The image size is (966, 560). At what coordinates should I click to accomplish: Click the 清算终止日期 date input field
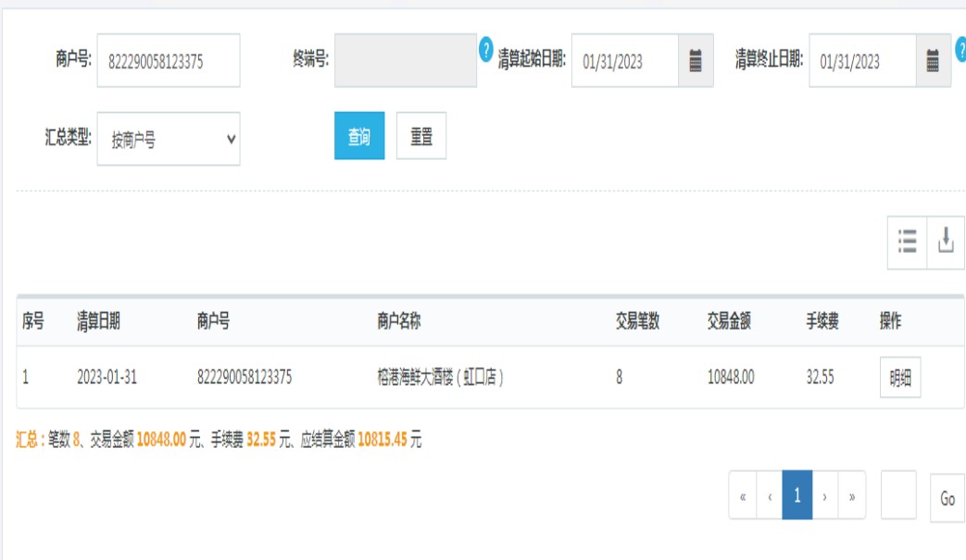862,61
